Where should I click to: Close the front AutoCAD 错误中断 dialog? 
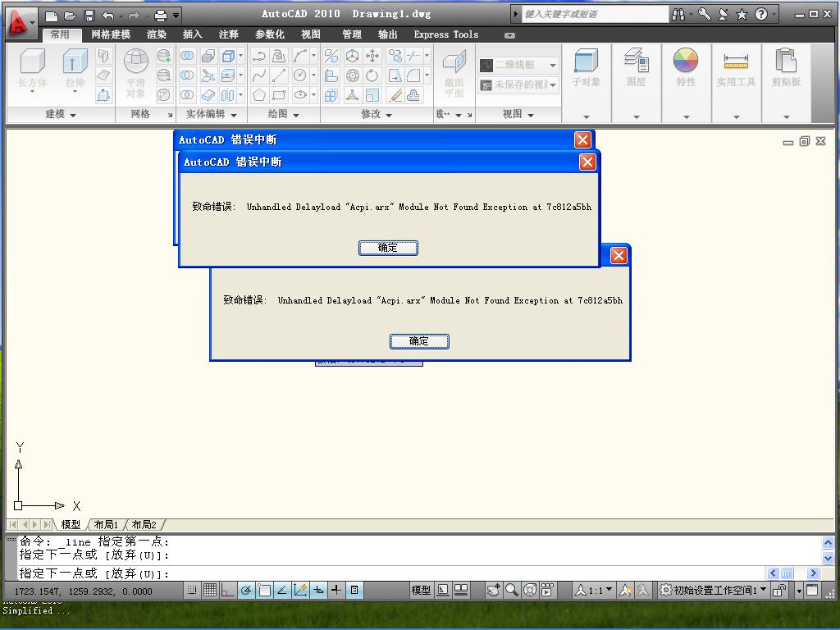pos(587,162)
